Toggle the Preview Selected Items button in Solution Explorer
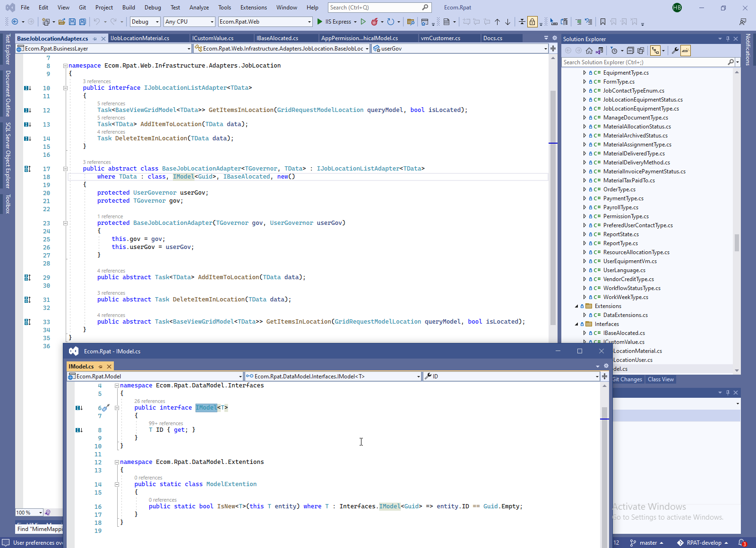This screenshot has width=756, height=548. click(686, 51)
